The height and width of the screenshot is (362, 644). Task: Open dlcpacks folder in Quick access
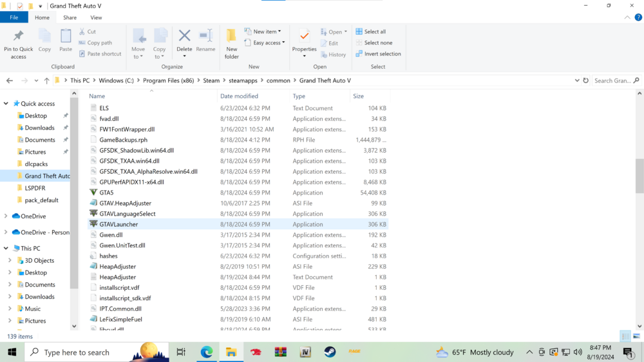(x=36, y=164)
